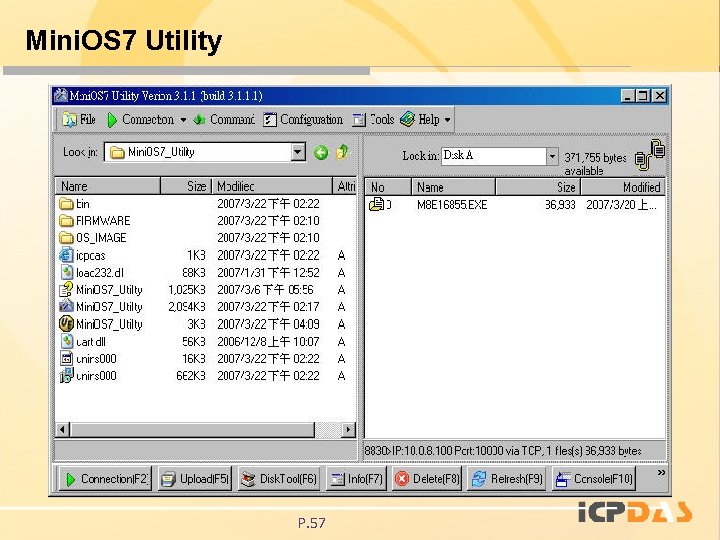Click the device connection icon near bytes available

pos(650,155)
